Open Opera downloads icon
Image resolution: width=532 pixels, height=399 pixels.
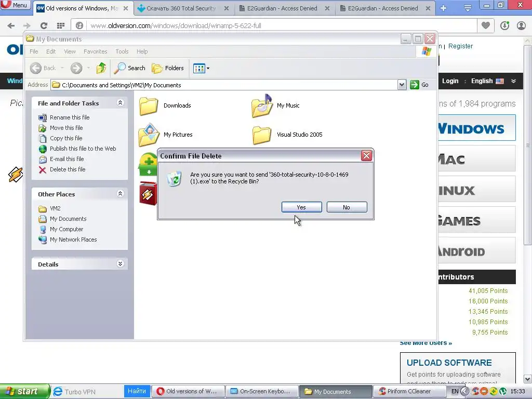coord(505,25)
